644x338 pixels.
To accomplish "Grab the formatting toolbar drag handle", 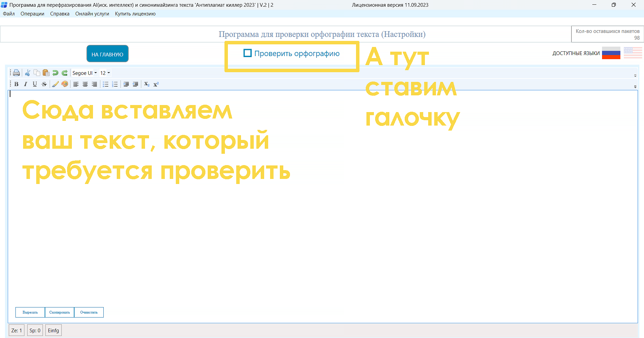I will [x=10, y=84].
